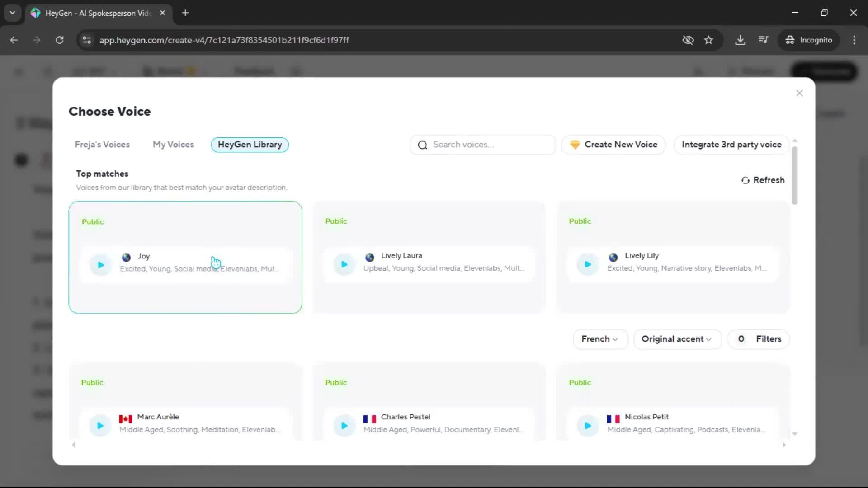Viewport: 868px width, 488px height.
Task: Click Integrate 3rd party voice button
Action: 731,145
